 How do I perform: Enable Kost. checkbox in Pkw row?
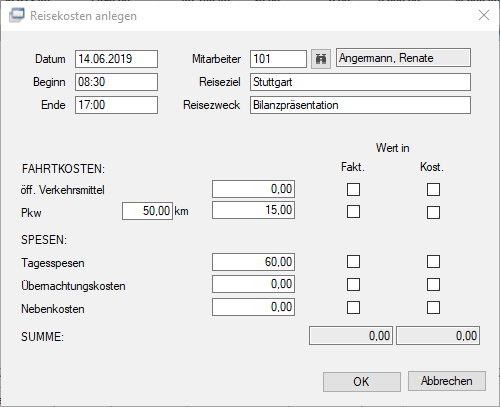pos(433,212)
